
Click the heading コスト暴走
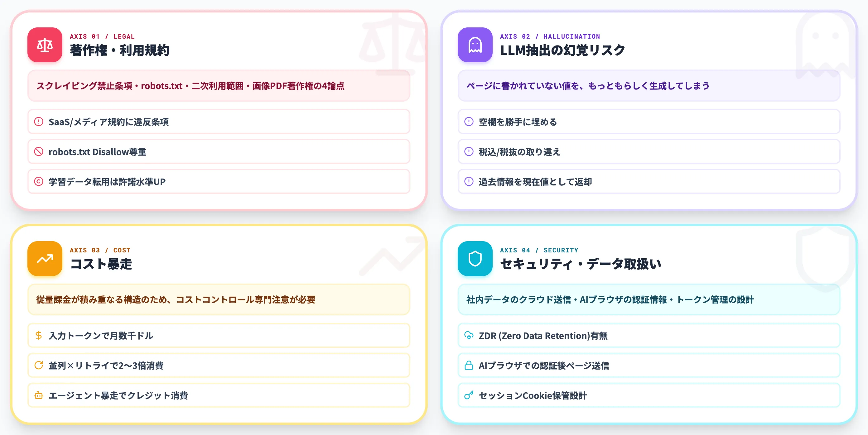tap(101, 264)
